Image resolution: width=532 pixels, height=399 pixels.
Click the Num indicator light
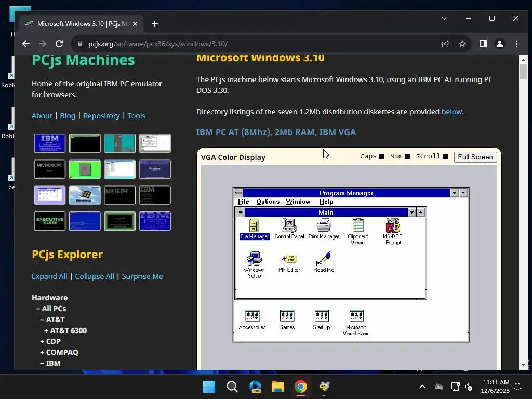pyautogui.click(x=407, y=156)
